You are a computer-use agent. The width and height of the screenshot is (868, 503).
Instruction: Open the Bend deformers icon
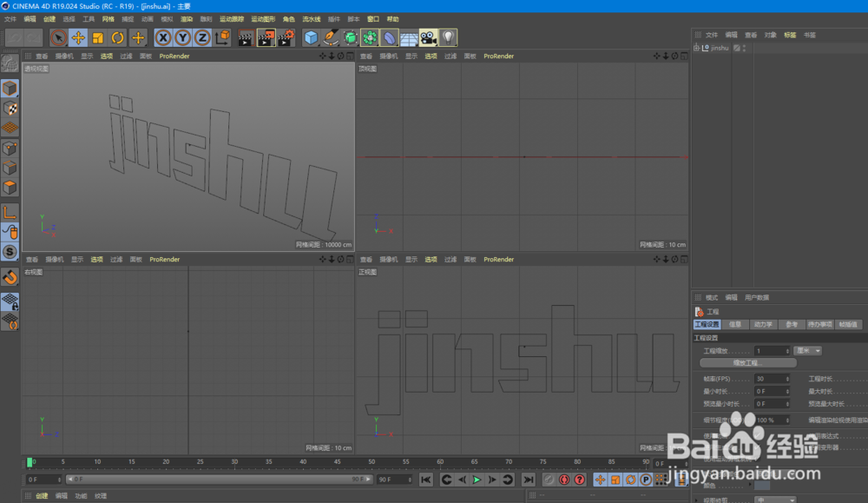click(x=390, y=37)
